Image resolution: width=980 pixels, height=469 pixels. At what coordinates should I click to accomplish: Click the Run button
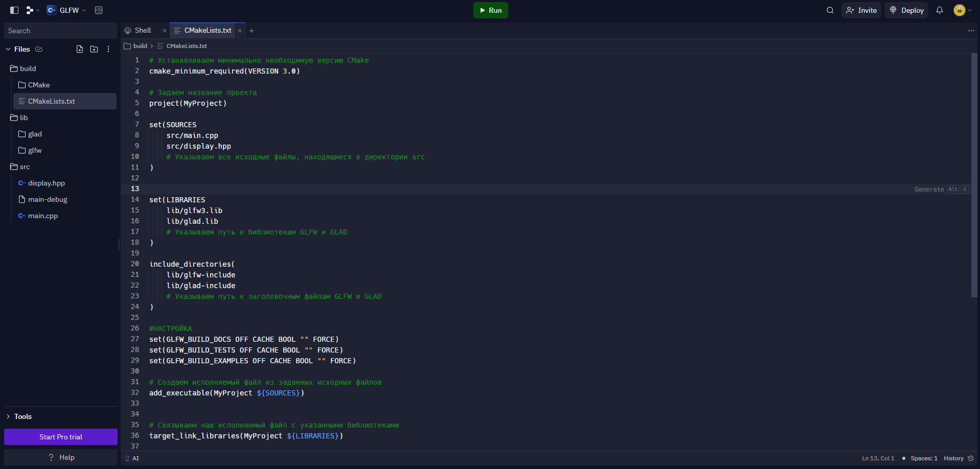[x=490, y=10]
